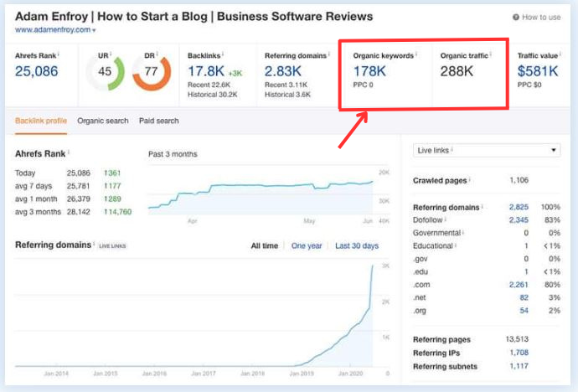Viewport: 578px width, 392px height.
Task: Click the info icon beside Traffic value
Action: click(x=560, y=54)
